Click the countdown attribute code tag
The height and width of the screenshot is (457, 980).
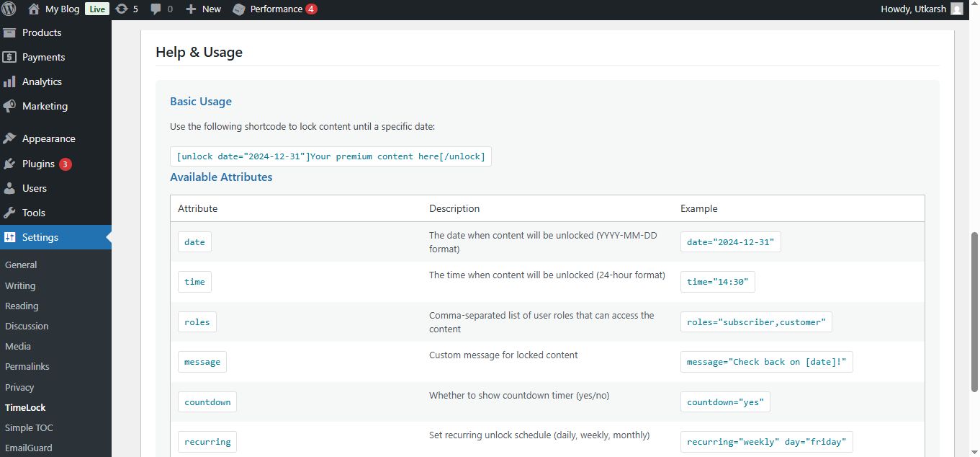(207, 402)
